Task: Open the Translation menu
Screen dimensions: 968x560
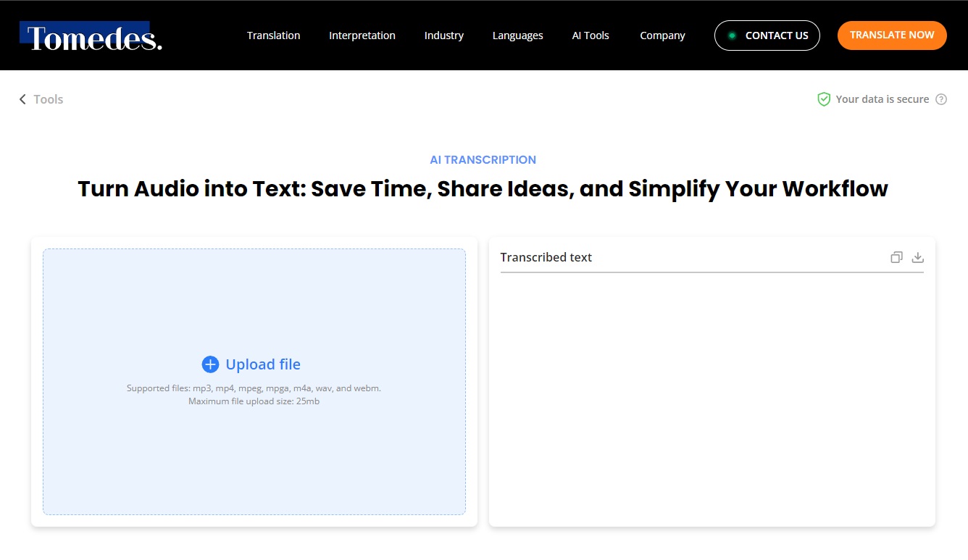Action: pos(273,35)
